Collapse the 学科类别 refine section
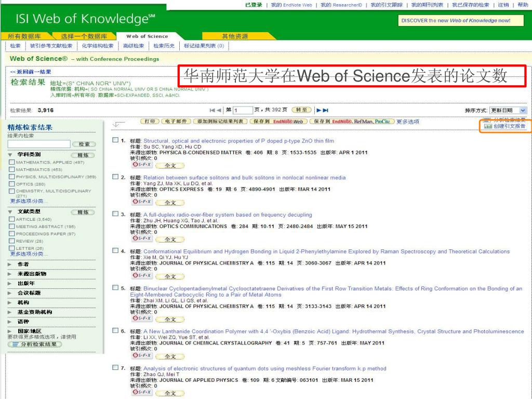Image resolution: width=532 pixels, height=399 pixels. click(x=10, y=155)
